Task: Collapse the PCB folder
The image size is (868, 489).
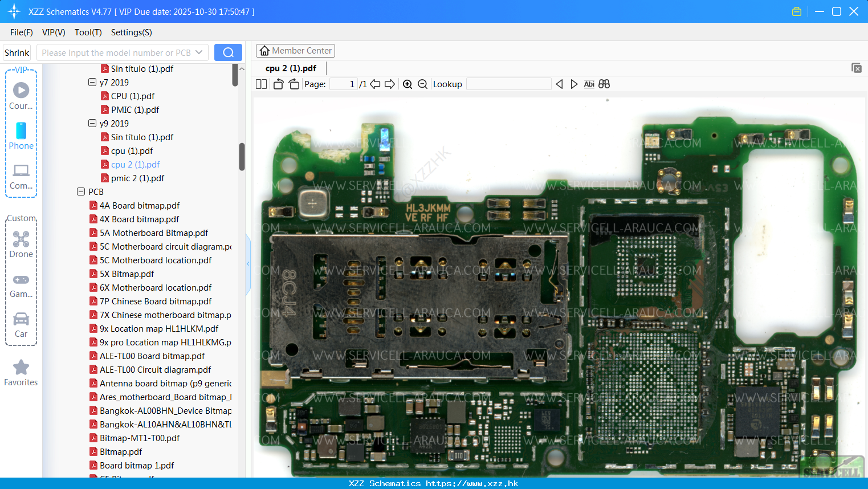Action: click(81, 191)
